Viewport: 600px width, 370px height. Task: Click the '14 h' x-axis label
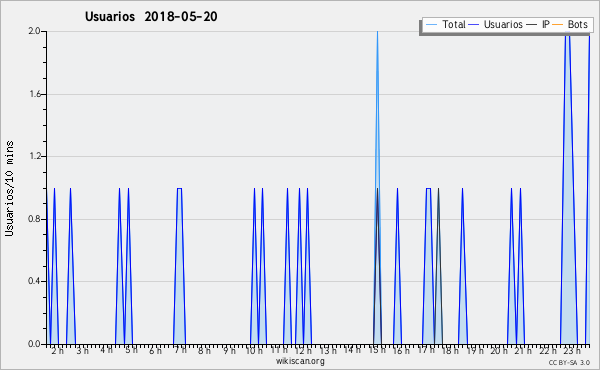352,350
